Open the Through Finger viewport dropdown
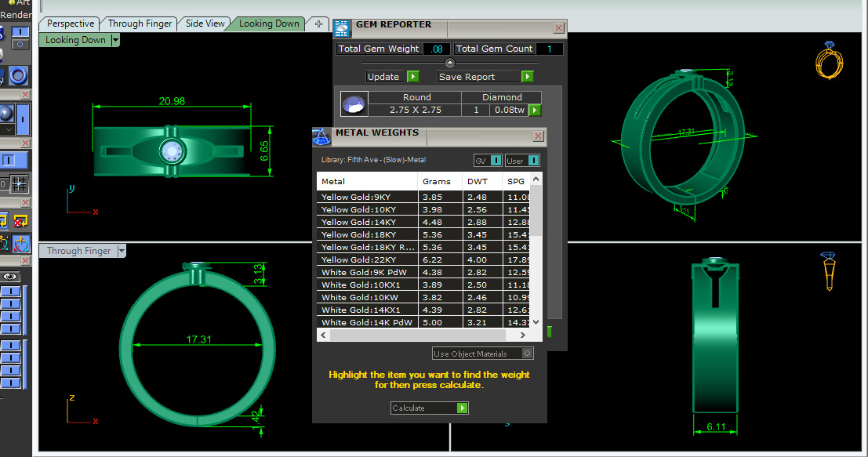868x457 pixels. click(122, 251)
